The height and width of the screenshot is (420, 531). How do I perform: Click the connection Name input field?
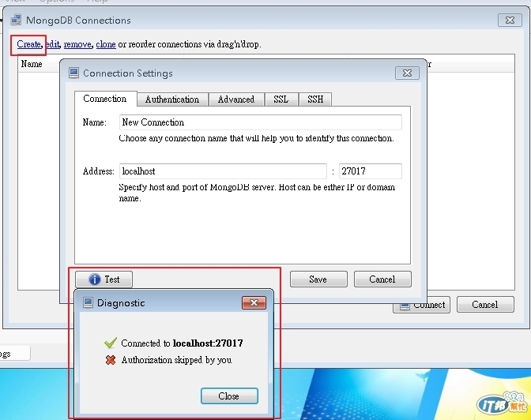(261, 122)
